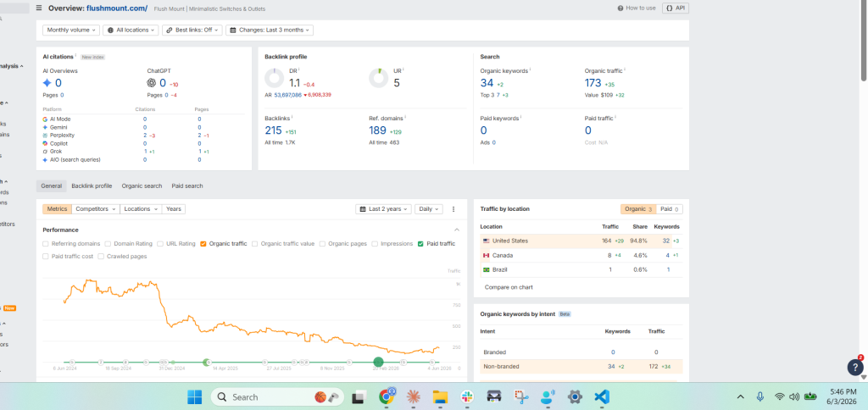
Task: Open the hamburger sidebar menu
Action: [x=39, y=8]
